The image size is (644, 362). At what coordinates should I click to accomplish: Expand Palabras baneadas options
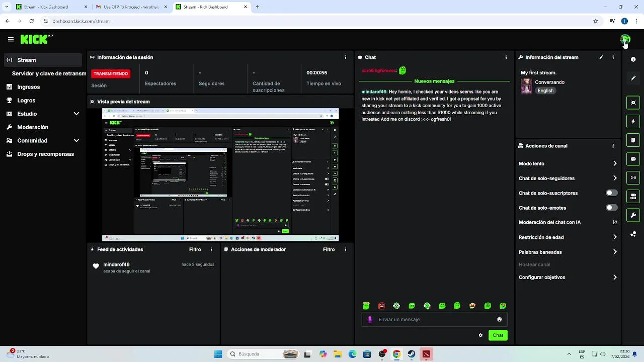[x=615, y=252]
